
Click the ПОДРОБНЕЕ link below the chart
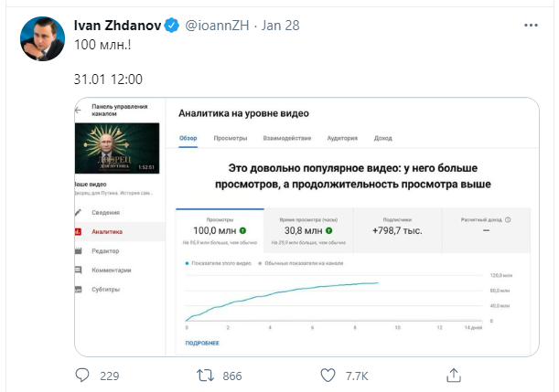[x=201, y=343]
